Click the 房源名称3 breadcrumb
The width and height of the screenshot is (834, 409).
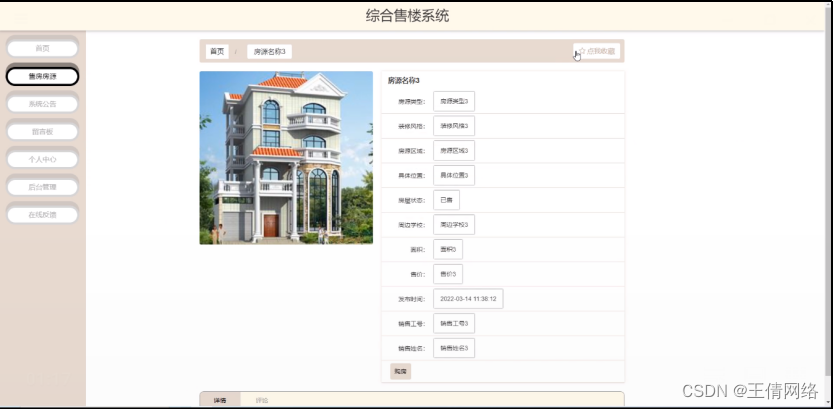269,52
